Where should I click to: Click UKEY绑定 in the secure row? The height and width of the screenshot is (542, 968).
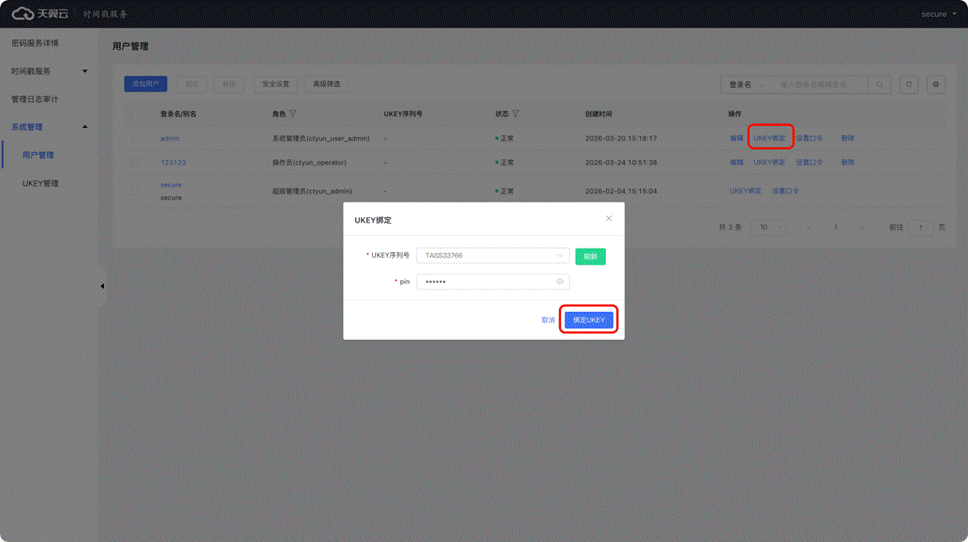[x=745, y=191]
